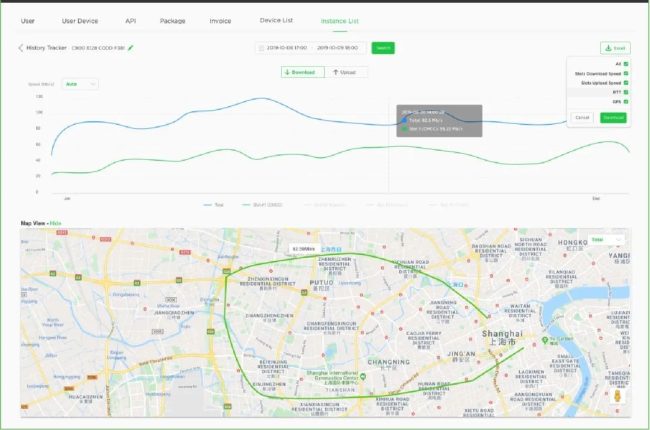Click Cancel in the export panel
This screenshot has width=650, height=430.
click(582, 117)
